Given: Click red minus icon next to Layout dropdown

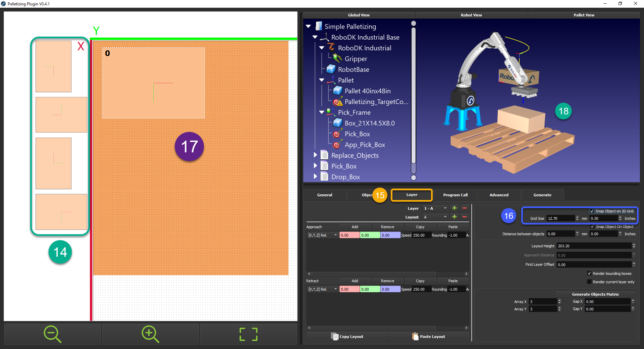Looking at the screenshot, I should point(465,217).
